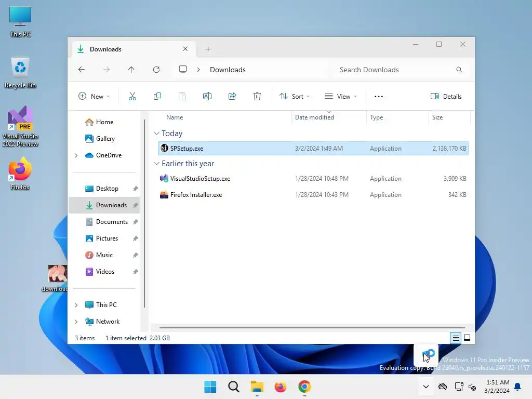Select Firefox Installer.exe file
Viewport: 532px width, 399px height.
313,195
